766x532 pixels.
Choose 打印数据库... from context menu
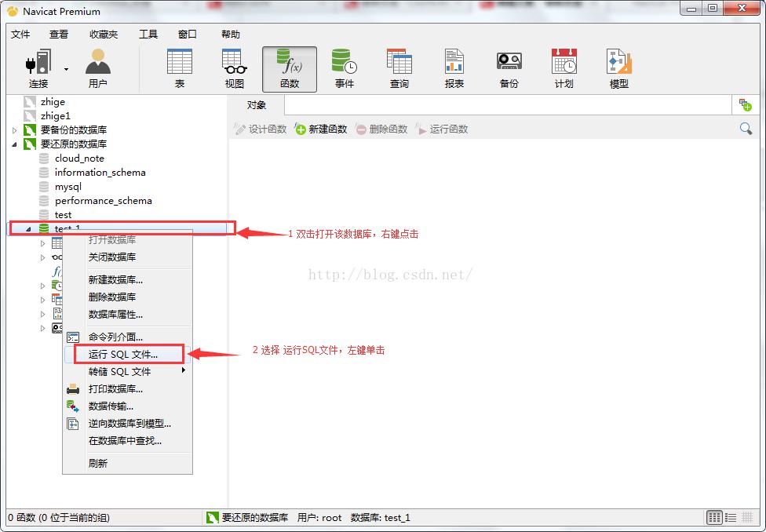[x=127, y=389]
